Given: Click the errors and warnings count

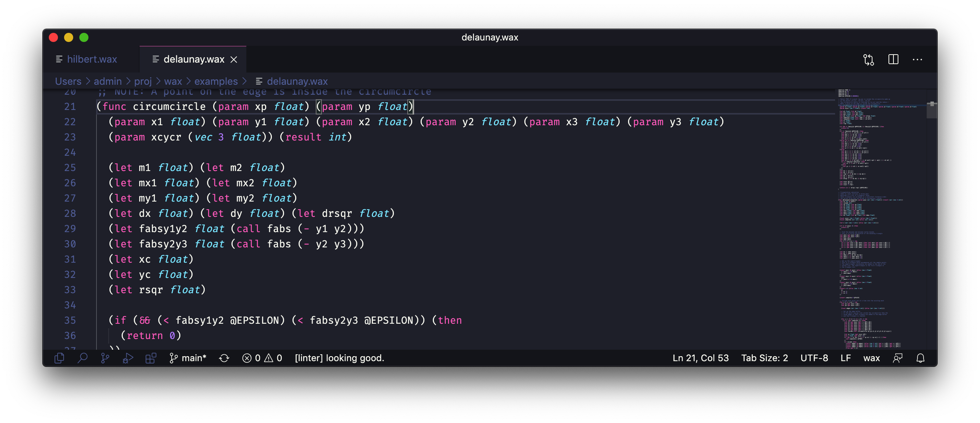Looking at the screenshot, I should click(x=262, y=358).
